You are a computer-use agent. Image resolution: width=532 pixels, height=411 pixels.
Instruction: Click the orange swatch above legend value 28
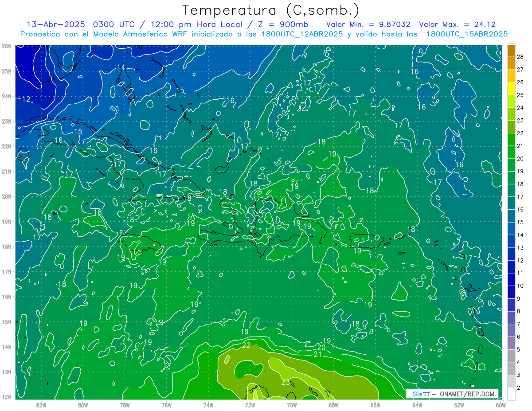[511, 51]
